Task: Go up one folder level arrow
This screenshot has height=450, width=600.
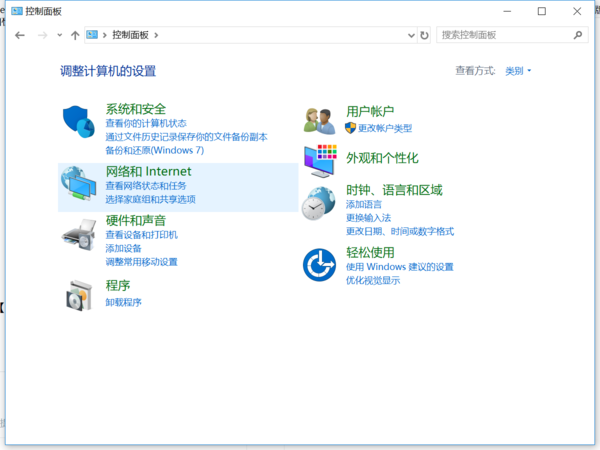Action: point(75,35)
